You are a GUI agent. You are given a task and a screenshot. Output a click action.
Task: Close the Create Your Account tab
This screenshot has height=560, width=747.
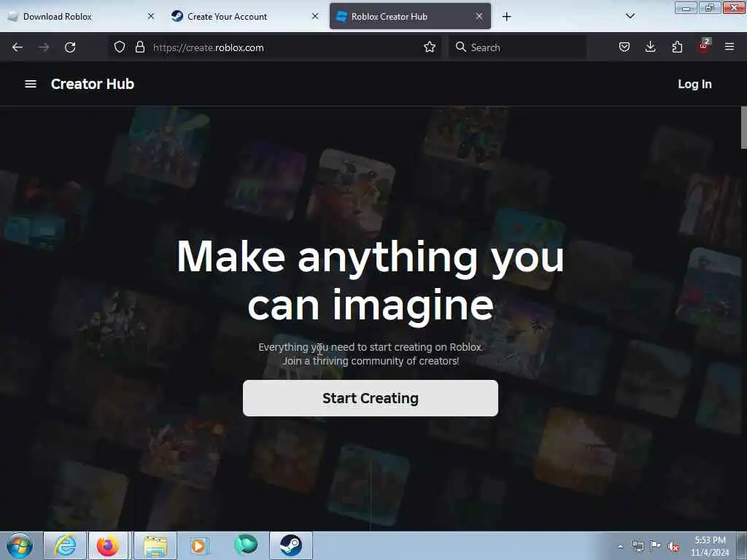pyautogui.click(x=315, y=16)
